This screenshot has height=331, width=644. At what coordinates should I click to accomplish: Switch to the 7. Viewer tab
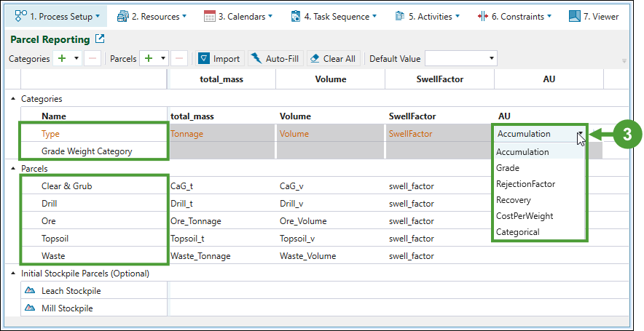[x=594, y=16]
